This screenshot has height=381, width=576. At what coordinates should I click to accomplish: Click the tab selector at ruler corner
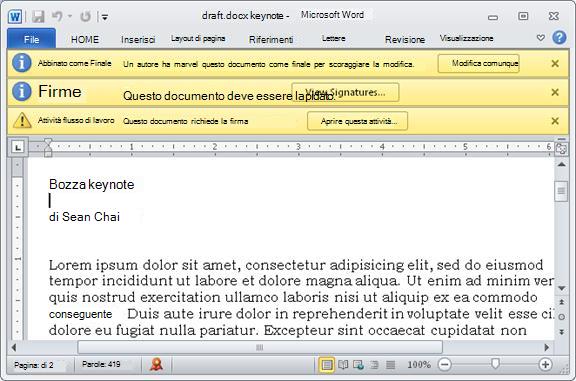pos(18,147)
